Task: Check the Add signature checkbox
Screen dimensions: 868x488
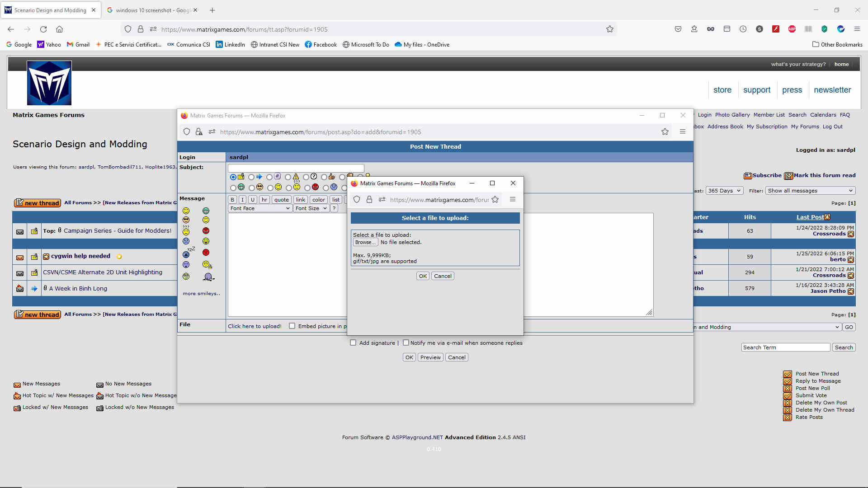Action: pyautogui.click(x=353, y=343)
